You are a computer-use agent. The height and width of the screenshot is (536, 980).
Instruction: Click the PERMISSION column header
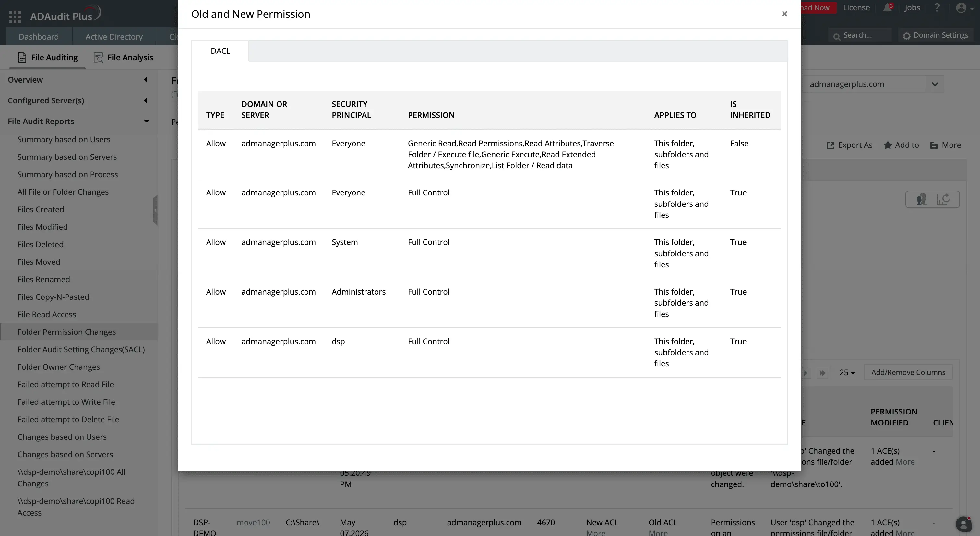(431, 115)
